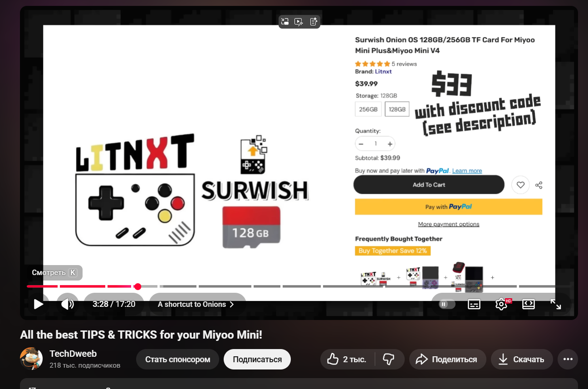Click the Стать спонсором button
The image size is (588, 389).
178,359
